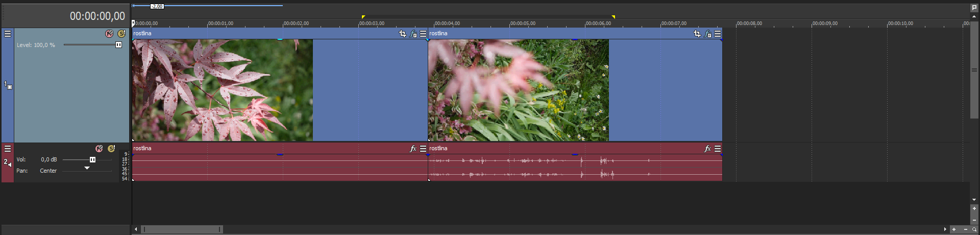
Task: Mute video track 1
Action: click(109, 34)
